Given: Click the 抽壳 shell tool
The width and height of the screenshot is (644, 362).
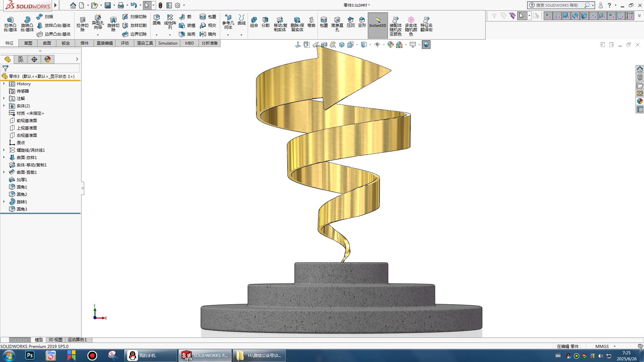Looking at the screenshot, I should [x=187, y=34].
